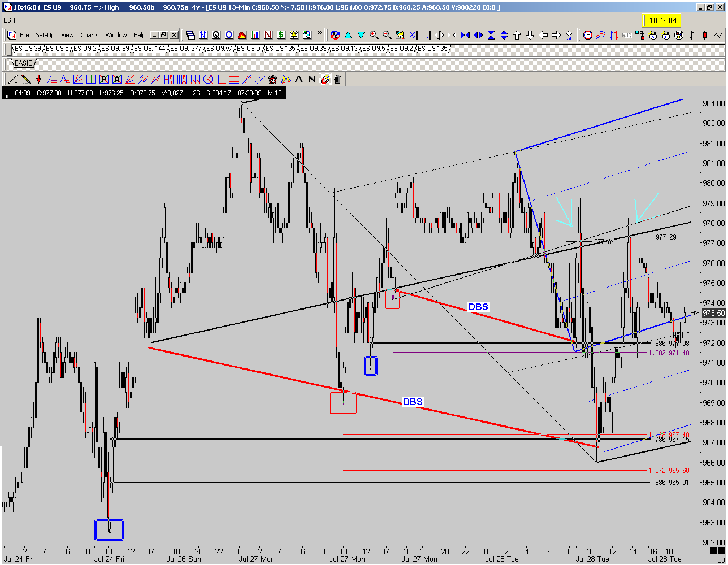
Task: Open the Set-Up menu
Action: tap(45, 35)
